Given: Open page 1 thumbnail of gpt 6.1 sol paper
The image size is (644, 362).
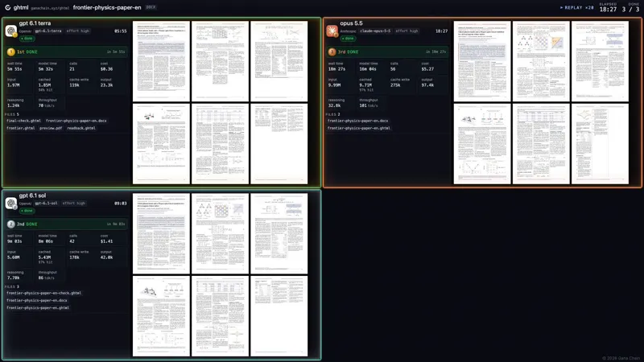Looking at the screenshot, I should pyautogui.click(x=161, y=233).
